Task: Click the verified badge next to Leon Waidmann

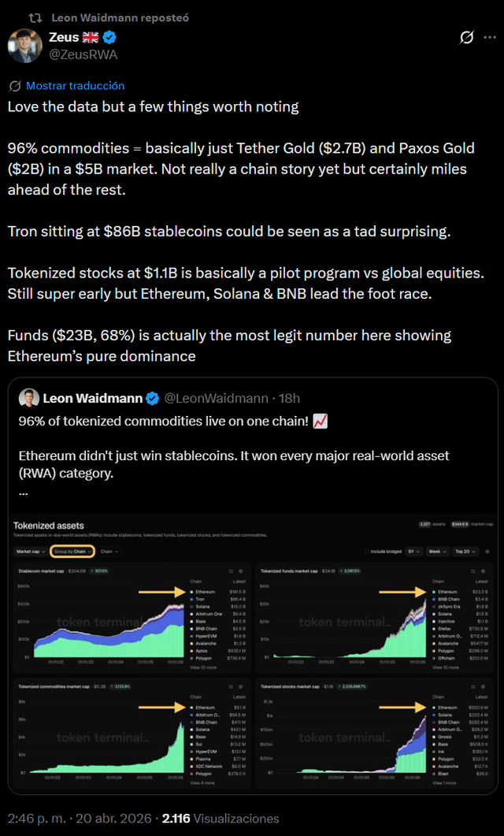Action: (152, 399)
